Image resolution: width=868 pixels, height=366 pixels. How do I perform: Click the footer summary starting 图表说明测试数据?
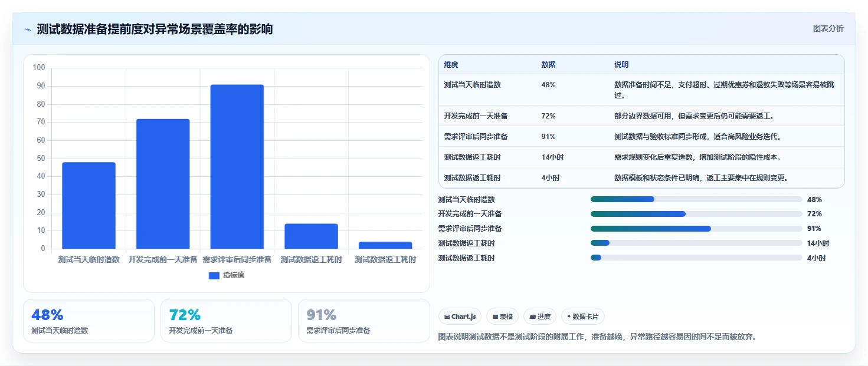pos(597,337)
